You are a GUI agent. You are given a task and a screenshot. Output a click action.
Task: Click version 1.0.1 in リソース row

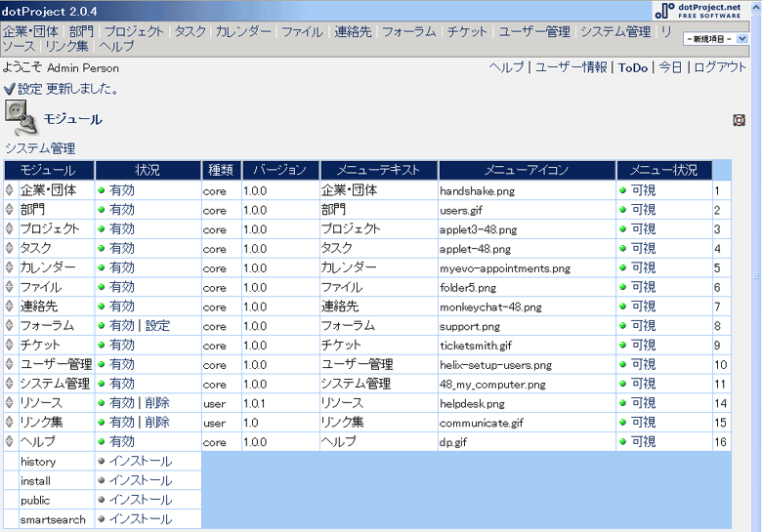(x=254, y=403)
